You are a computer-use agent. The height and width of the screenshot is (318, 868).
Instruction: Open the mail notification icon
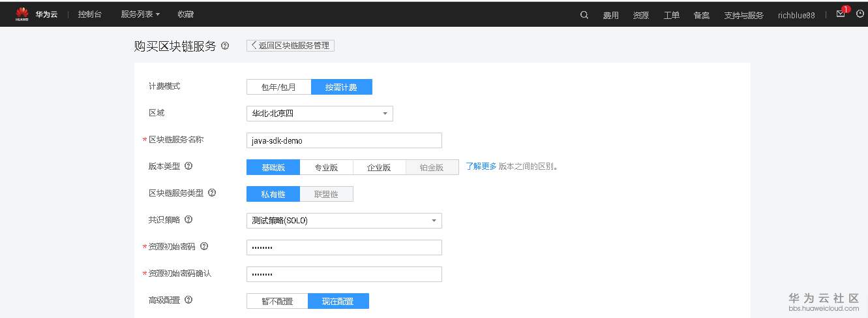click(841, 14)
